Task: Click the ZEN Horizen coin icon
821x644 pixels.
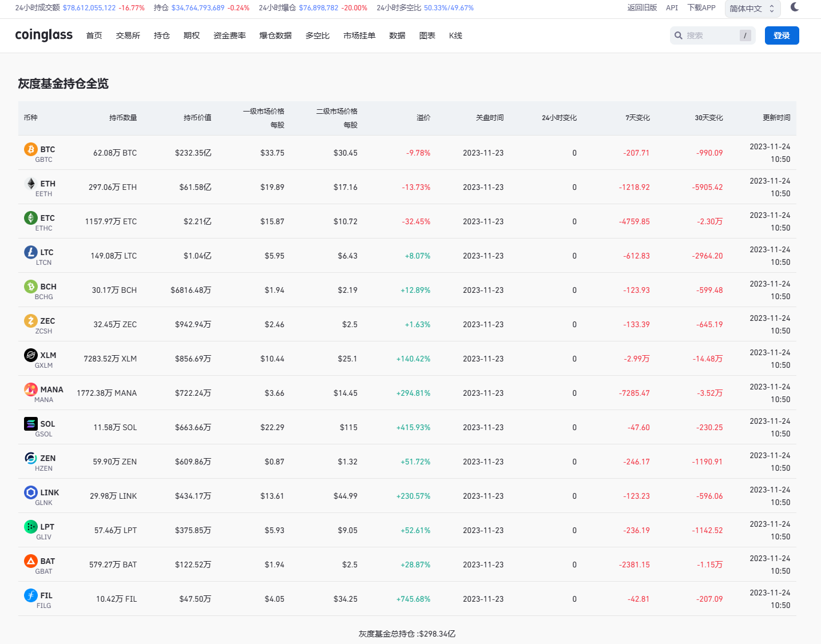Action: pyautogui.click(x=30, y=458)
